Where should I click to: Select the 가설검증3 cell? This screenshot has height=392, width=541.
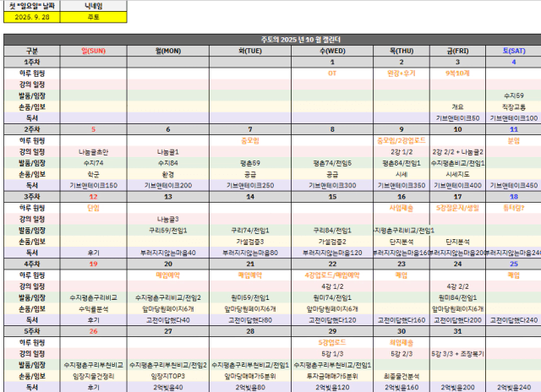pos(250,242)
